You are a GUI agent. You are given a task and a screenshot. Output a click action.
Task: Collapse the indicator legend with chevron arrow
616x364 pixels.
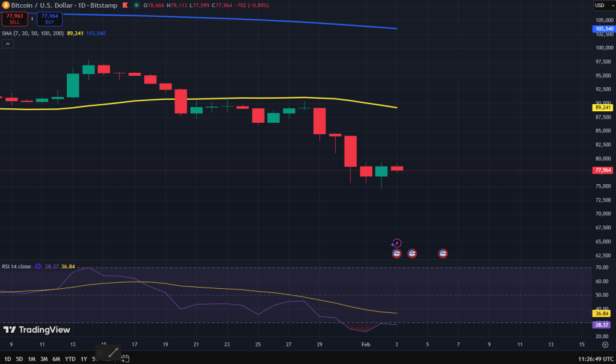[x=8, y=44]
